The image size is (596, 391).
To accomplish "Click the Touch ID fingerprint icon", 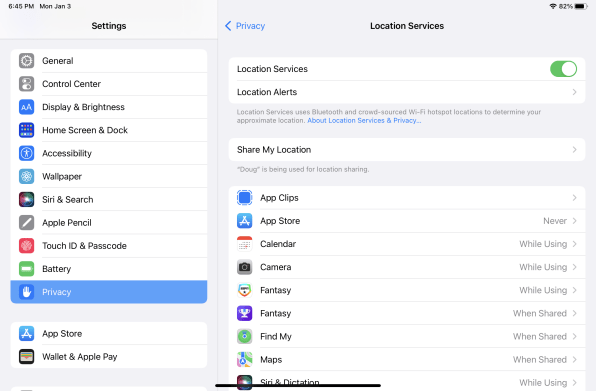I will pos(27,246).
